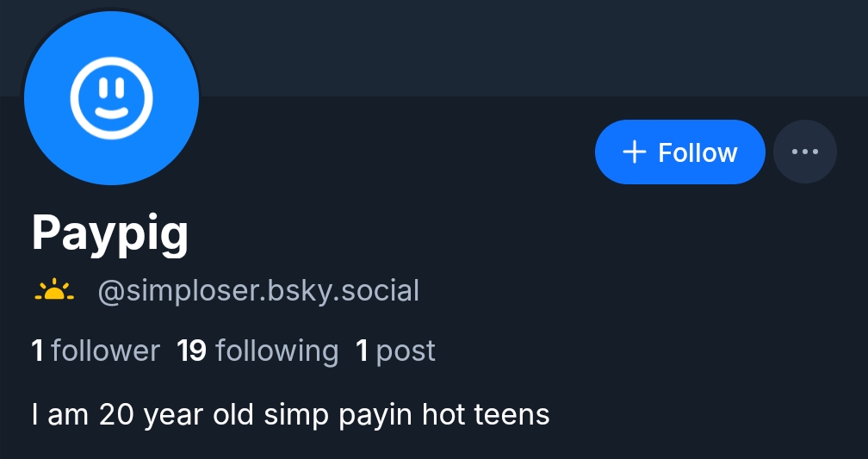Click the word "following" in stats row

pyautogui.click(x=276, y=350)
